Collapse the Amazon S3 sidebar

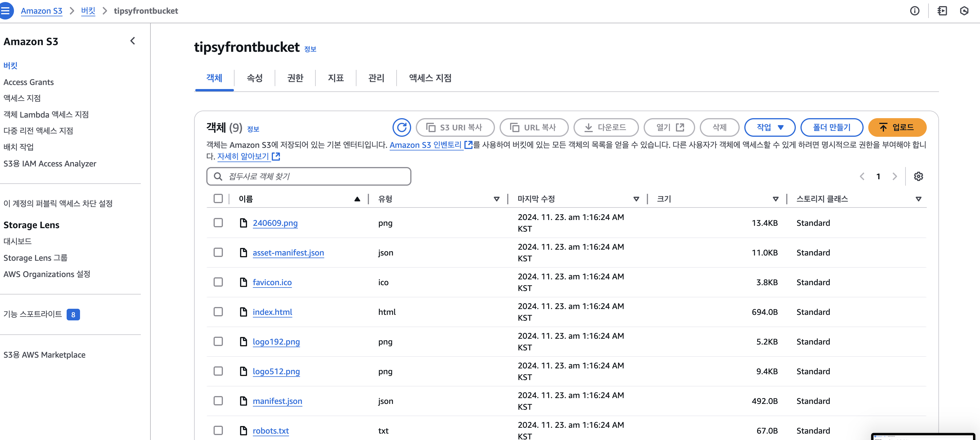[133, 41]
